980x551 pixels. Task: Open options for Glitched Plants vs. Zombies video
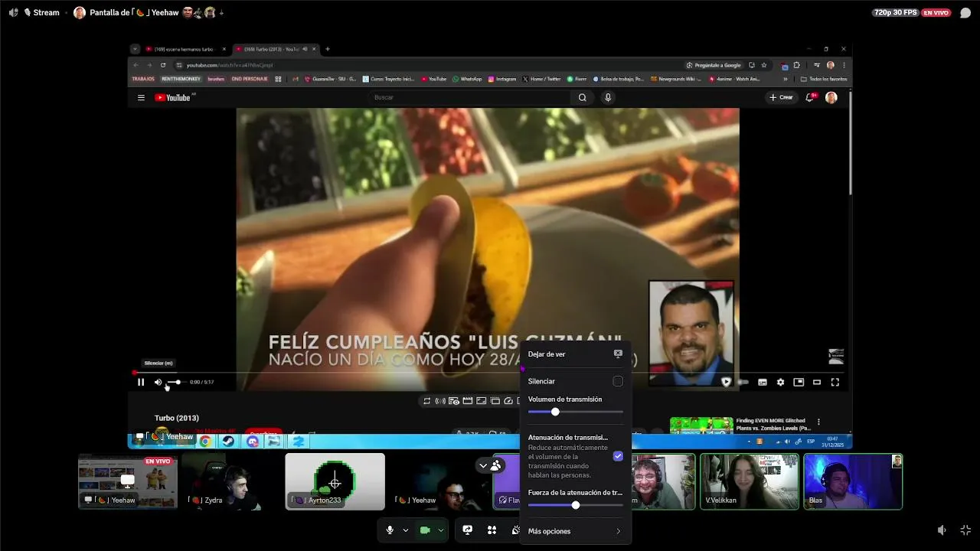[x=818, y=422]
